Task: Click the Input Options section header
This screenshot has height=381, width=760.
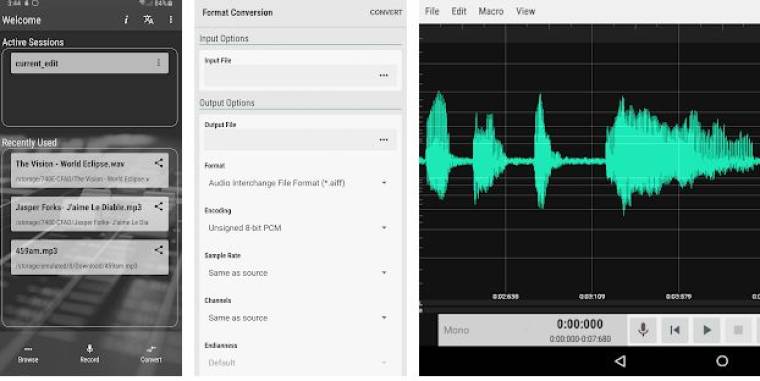Action: point(224,38)
